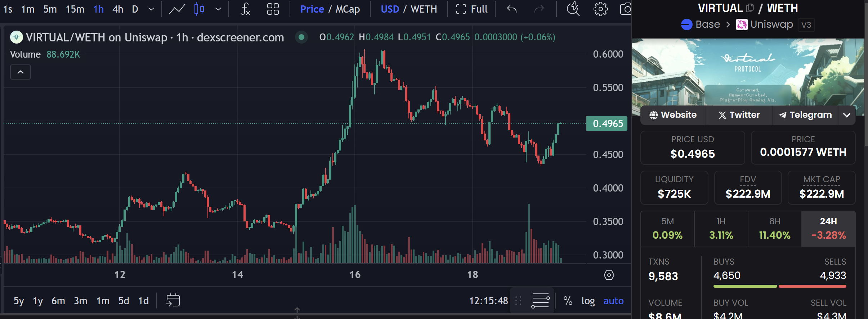Viewport: 868px width, 319px height.
Task: Enable auto scale for the chart
Action: coord(613,301)
